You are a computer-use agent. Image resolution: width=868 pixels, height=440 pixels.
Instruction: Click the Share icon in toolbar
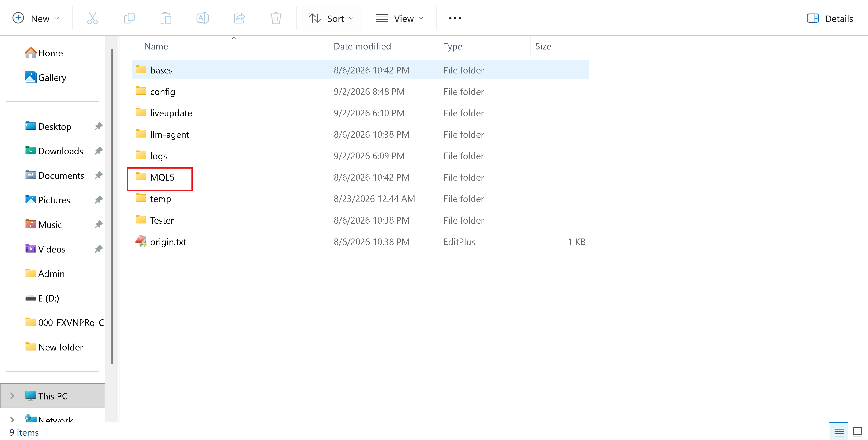pyautogui.click(x=239, y=18)
